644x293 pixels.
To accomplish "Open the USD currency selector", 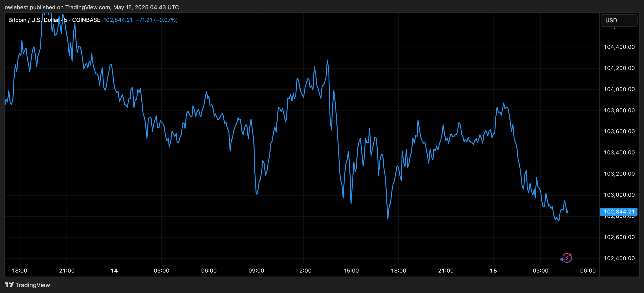I will pos(619,20).
